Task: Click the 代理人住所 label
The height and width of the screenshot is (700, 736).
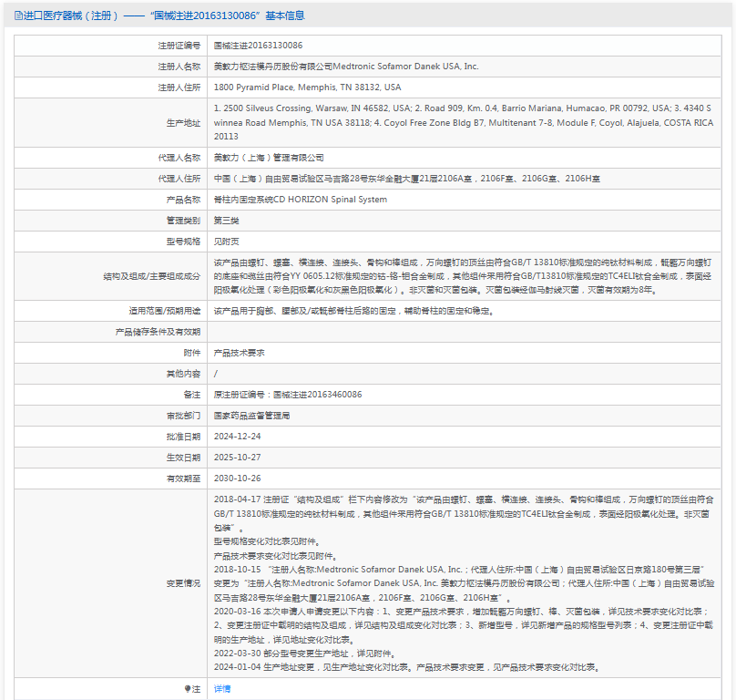Action: click(179, 179)
